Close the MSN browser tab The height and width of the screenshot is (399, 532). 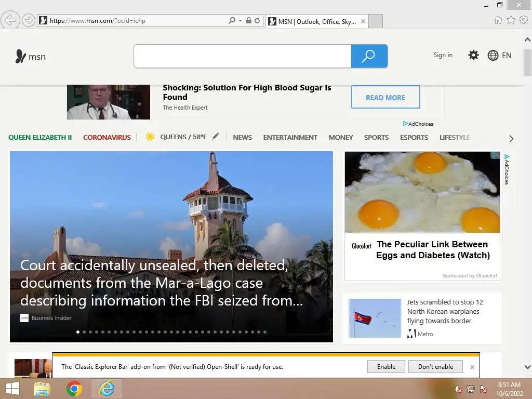click(x=363, y=21)
